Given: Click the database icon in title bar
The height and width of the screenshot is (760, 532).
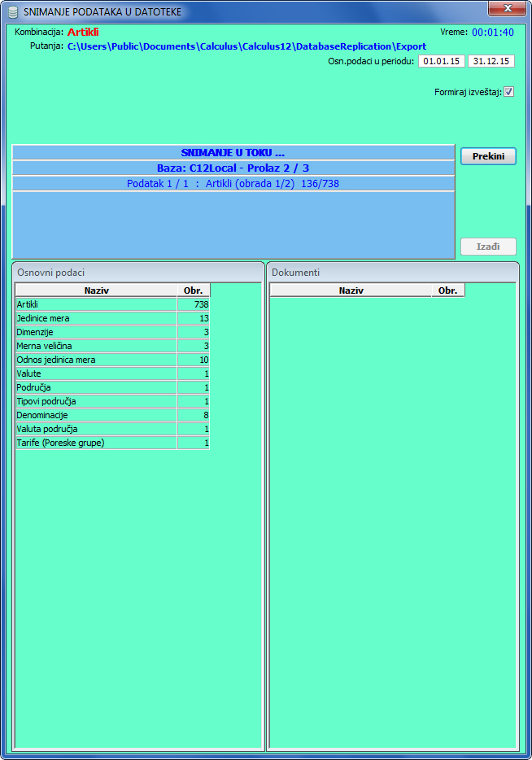Looking at the screenshot, I should (x=11, y=12).
